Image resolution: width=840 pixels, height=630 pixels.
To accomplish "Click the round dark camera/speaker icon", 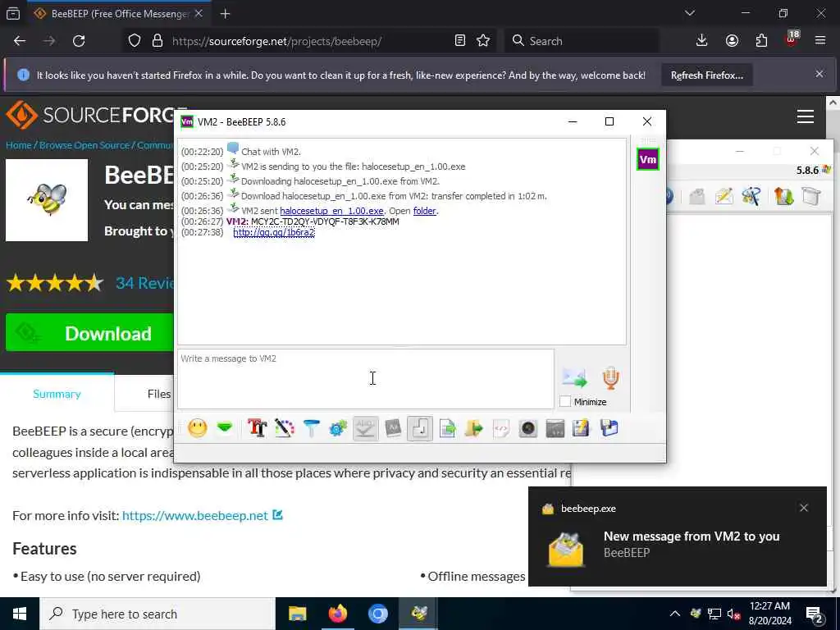I will click(527, 428).
